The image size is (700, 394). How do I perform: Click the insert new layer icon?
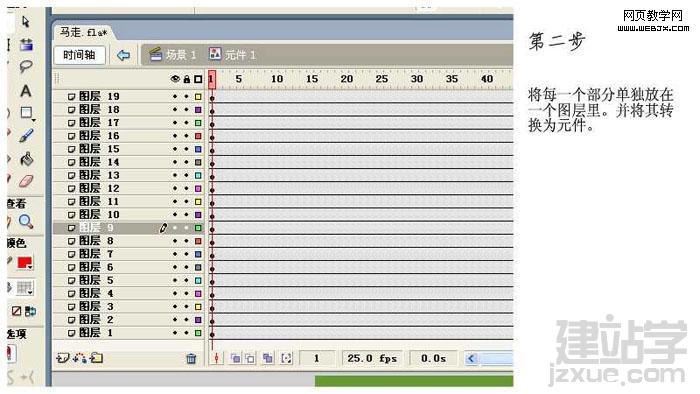click(x=62, y=358)
